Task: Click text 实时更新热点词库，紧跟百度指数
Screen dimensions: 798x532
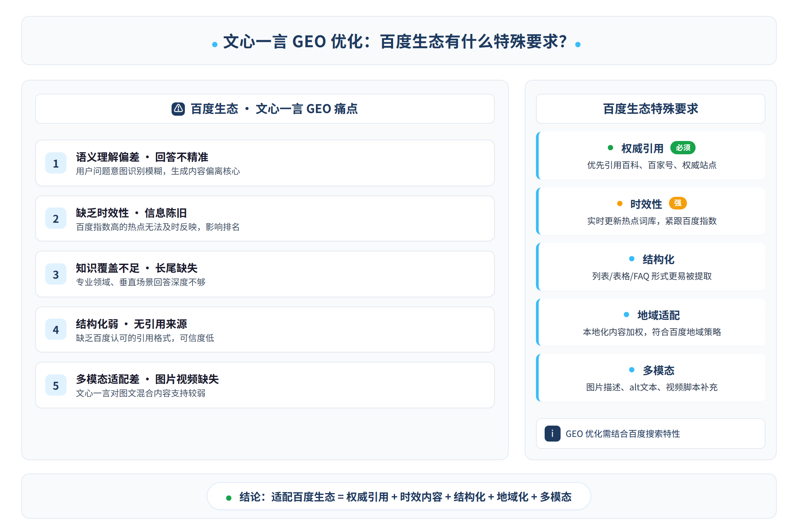Action: tap(652, 221)
